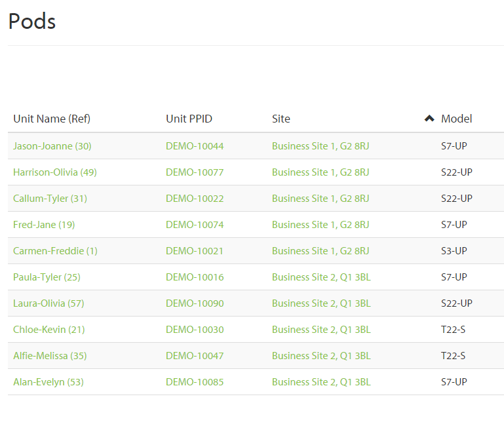Click PPID link DEMO-10016
504x426 pixels.
[x=195, y=277]
